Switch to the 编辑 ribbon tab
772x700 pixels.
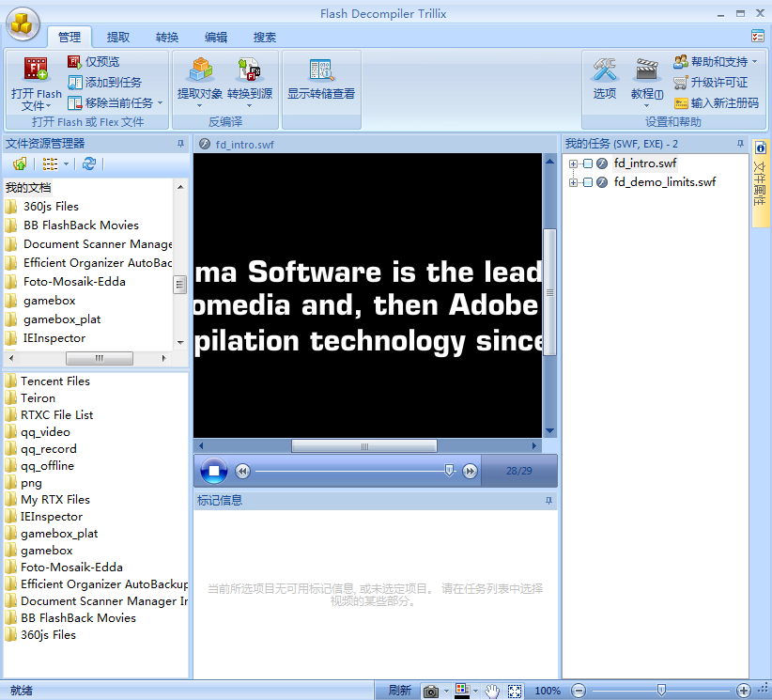(x=214, y=37)
